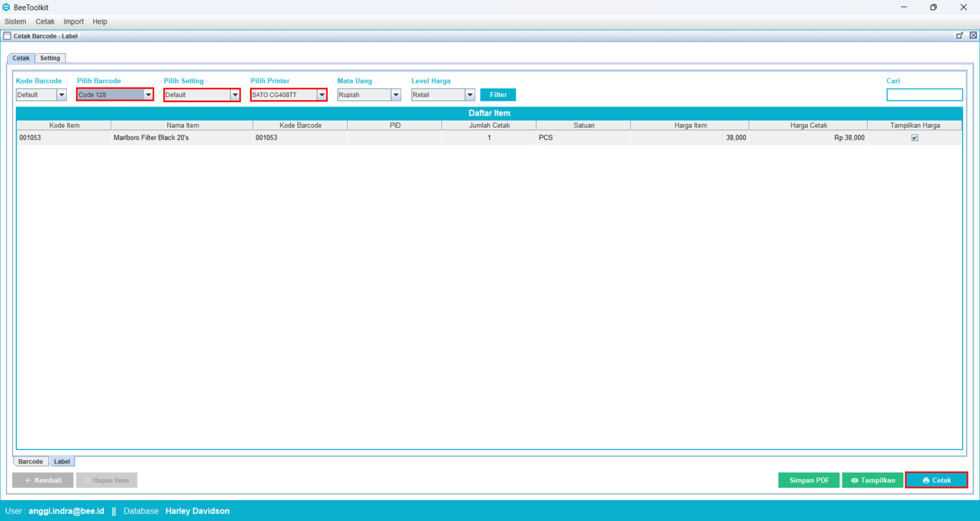Image resolution: width=980 pixels, height=521 pixels.
Task: Open the Cetak menu in the menu bar
Action: [x=45, y=21]
